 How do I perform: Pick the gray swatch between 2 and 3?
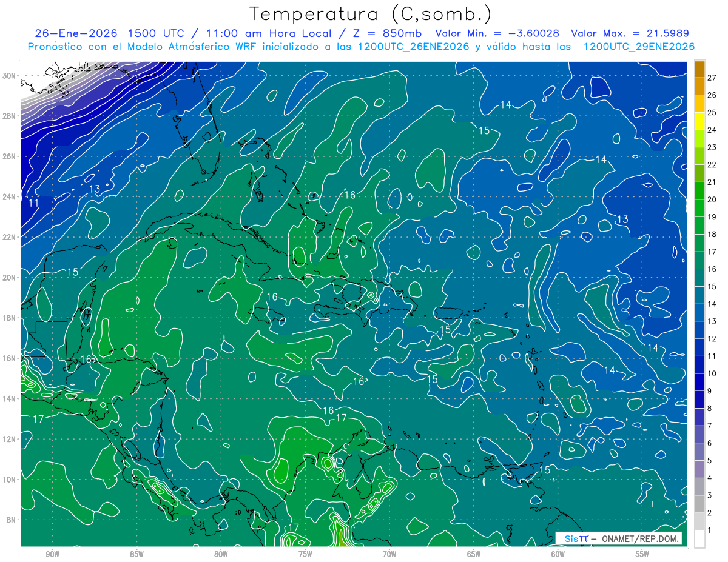click(x=699, y=504)
